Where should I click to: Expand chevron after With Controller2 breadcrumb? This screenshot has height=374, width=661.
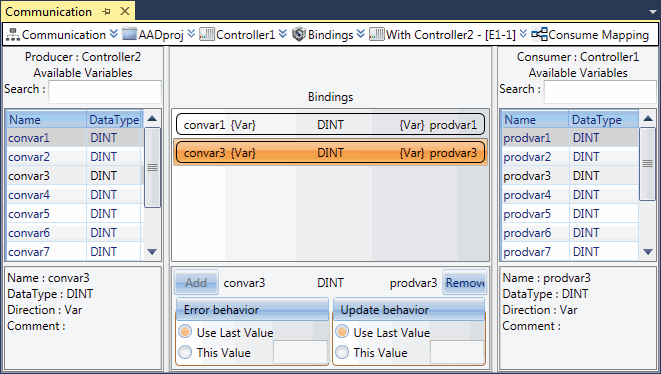tap(523, 33)
